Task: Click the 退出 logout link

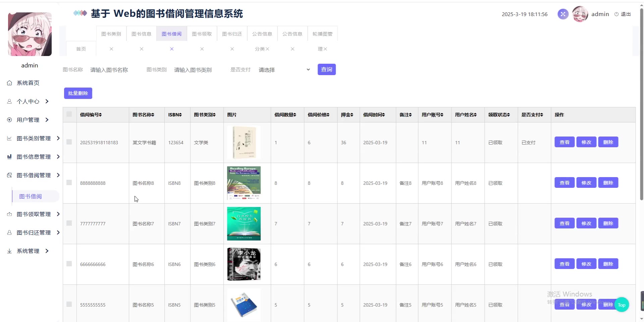Action: point(623,14)
